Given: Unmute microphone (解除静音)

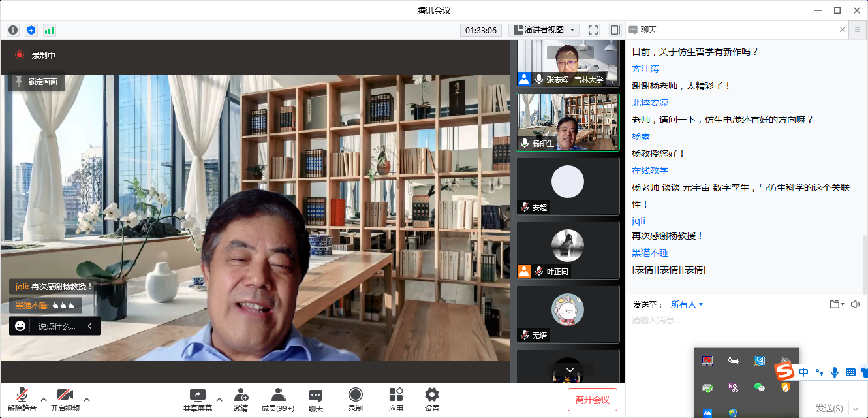Looking at the screenshot, I should click(22, 399).
